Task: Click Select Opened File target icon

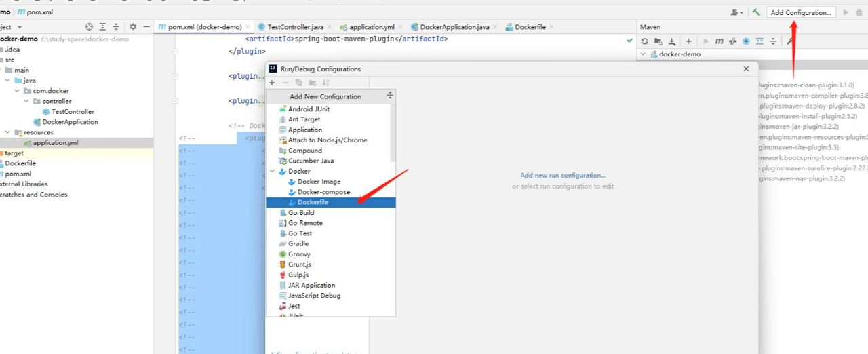Action: [x=89, y=26]
